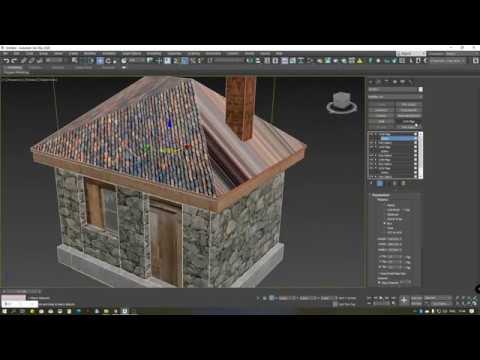Open the Selection Filter dropdown in toolbar

[54, 61]
